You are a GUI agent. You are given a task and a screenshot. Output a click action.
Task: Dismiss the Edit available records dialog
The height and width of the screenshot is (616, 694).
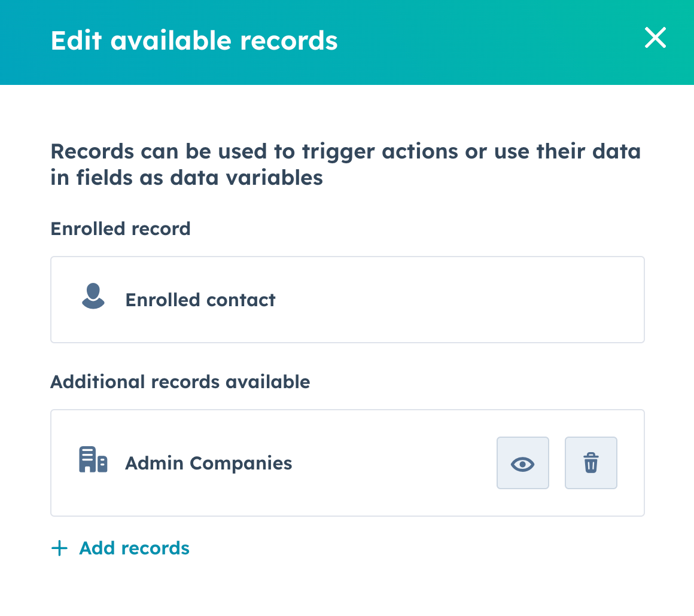click(655, 38)
